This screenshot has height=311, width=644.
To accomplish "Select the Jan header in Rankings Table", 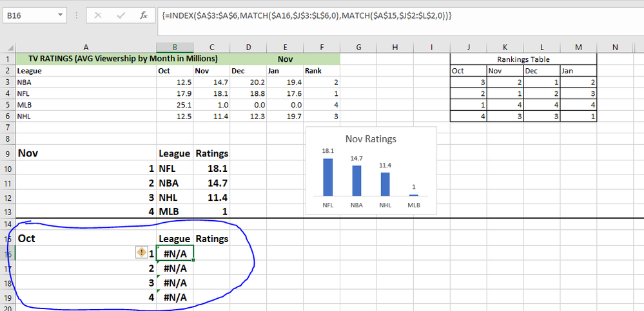I will point(578,71).
